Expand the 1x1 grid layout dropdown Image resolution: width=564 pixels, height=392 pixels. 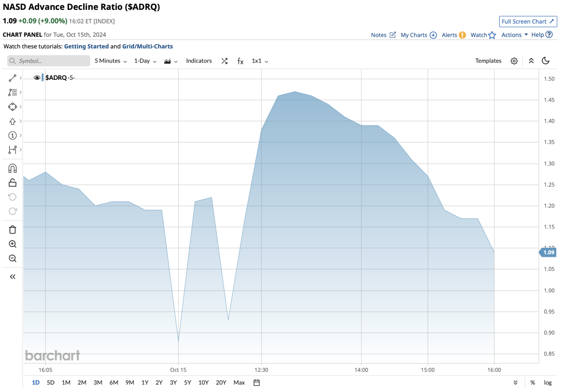pyautogui.click(x=260, y=61)
